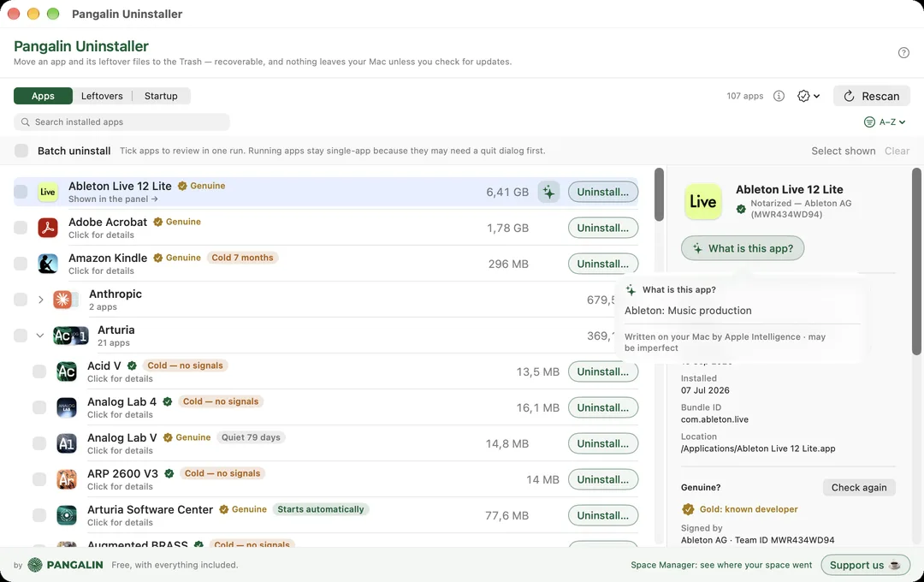Focus the Search installed apps field
The height and width of the screenshot is (582, 924).
pyautogui.click(x=121, y=122)
